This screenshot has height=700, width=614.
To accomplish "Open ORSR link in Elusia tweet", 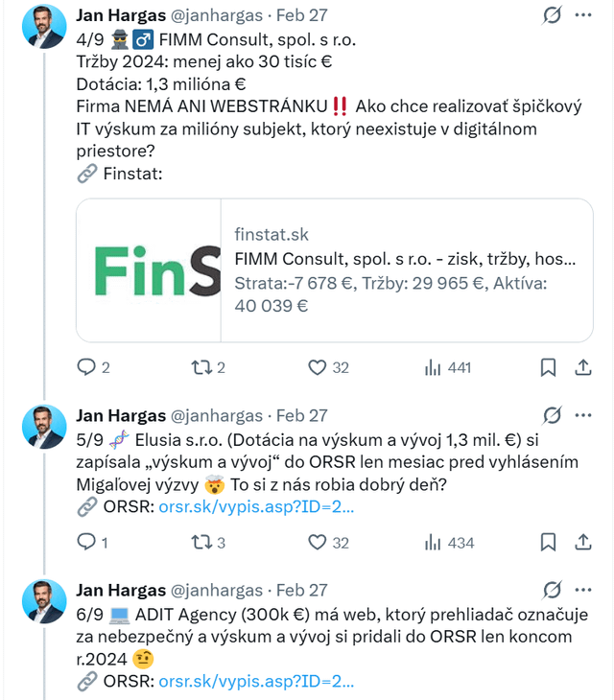I will point(255,507).
